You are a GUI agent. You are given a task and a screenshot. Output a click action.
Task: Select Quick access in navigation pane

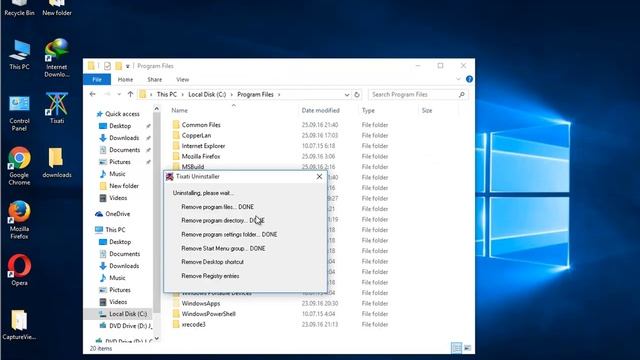(122, 114)
